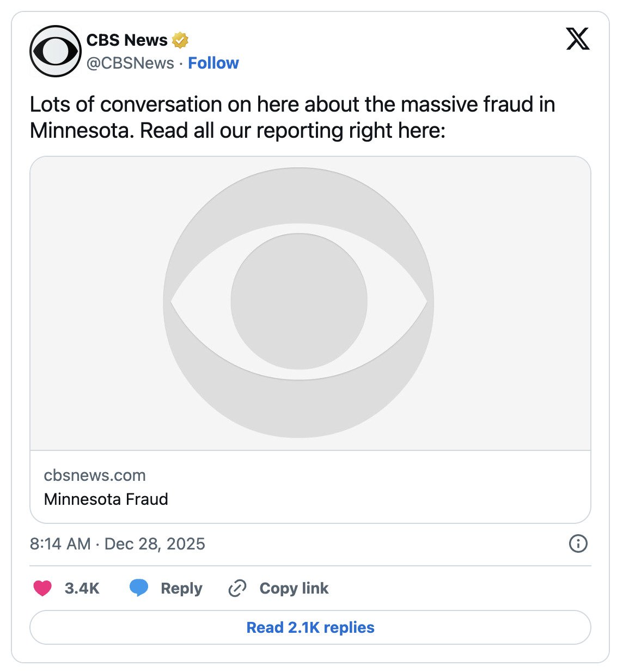This screenshot has height=672, width=623.
Task: Open the Minnesota Fraud card title
Action: [106, 499]
